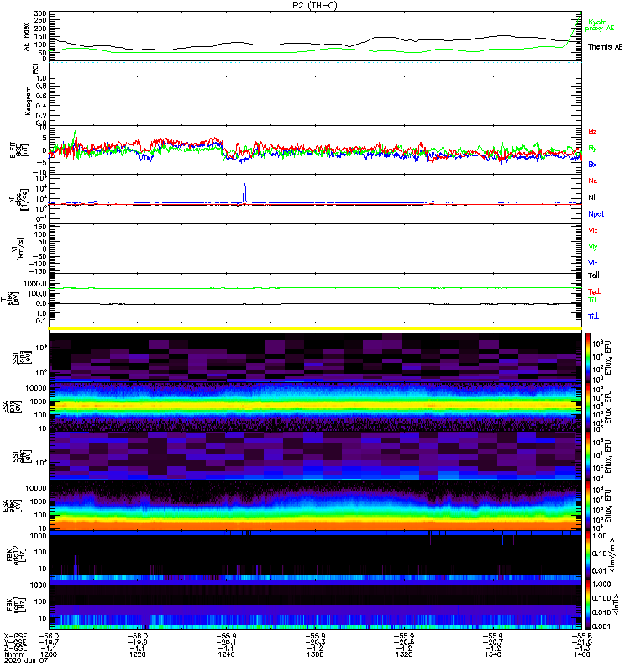Image resolution: width=630 pixels, height=672 pixels.
Task: Click the 1000.0 tick on temperature axis
Action: [35, 284]
